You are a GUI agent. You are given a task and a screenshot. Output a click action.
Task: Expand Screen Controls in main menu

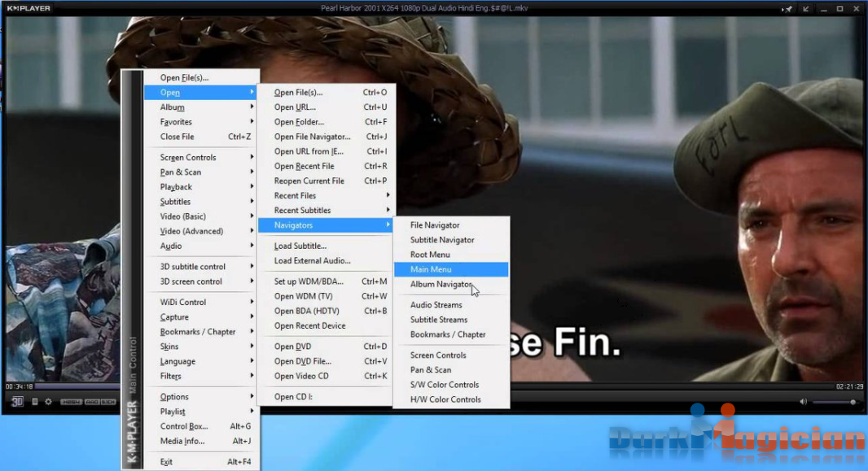tap(201, 157)
